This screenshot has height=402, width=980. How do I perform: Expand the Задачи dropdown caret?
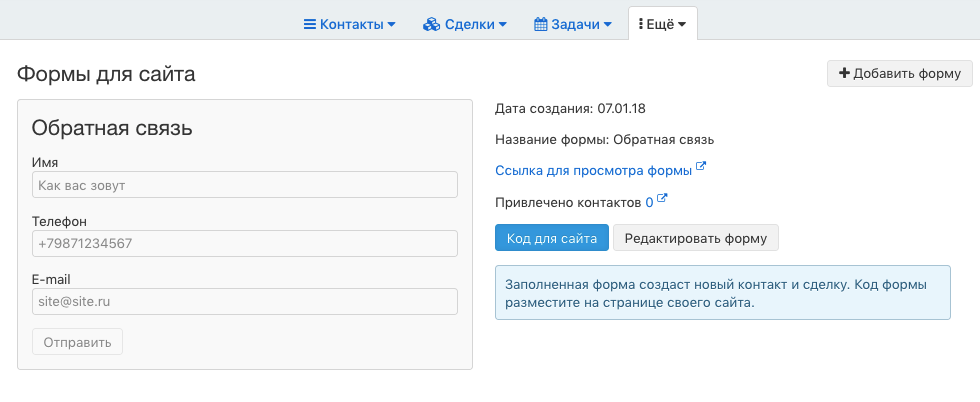pyautogui.click(x=608, y=25)
